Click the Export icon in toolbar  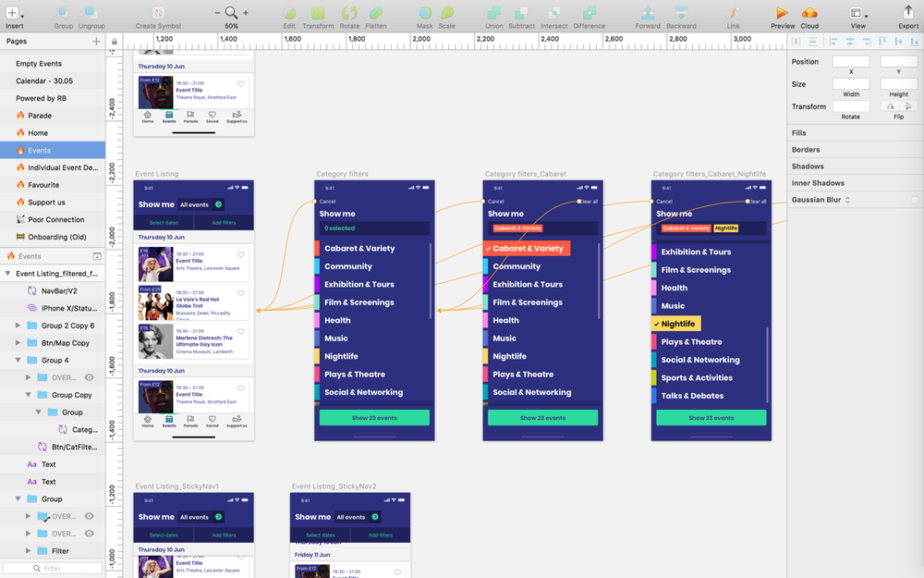907,13
